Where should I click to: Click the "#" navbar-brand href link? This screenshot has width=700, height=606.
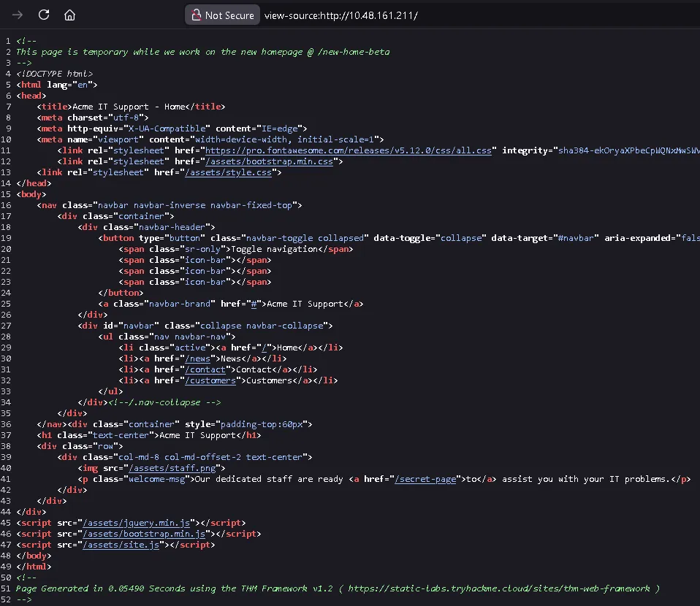coord(254,304)
